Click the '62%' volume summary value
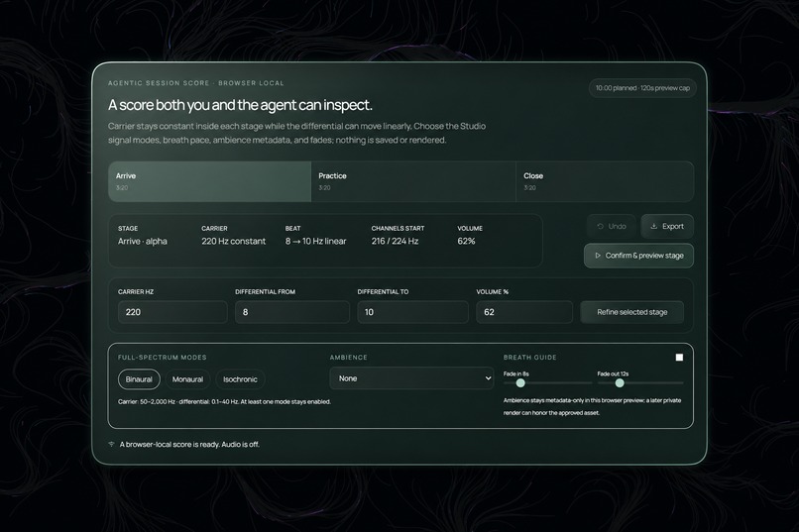799x532 pixels. click(466, 242)
